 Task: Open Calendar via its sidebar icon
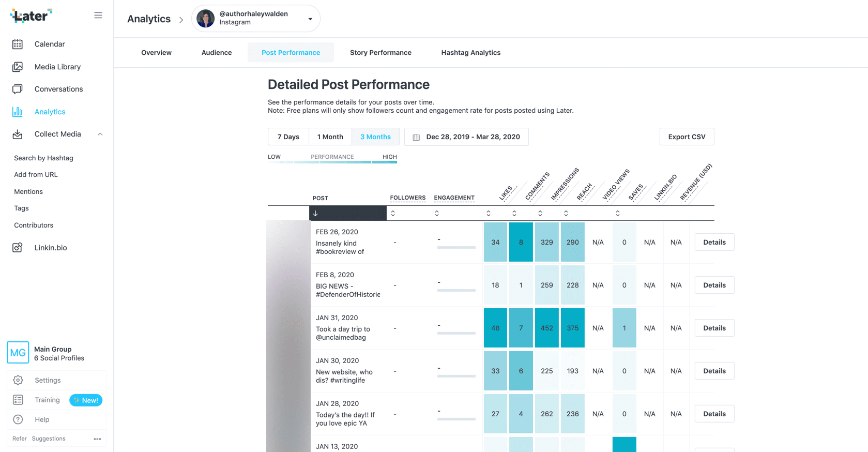(x=18, y=44)
